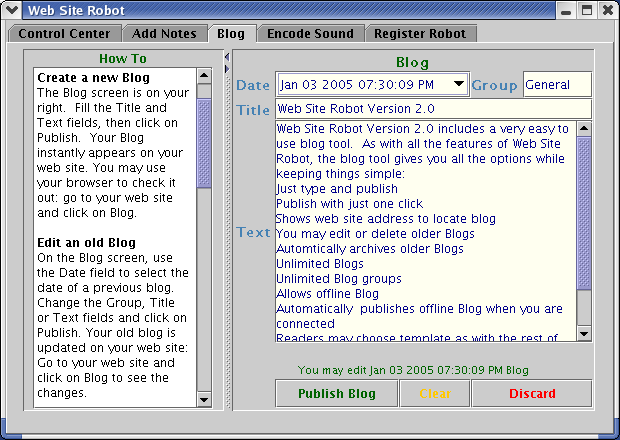
Task: Click the 'Web Site Robot' title bar text
Action: (76, 10)
